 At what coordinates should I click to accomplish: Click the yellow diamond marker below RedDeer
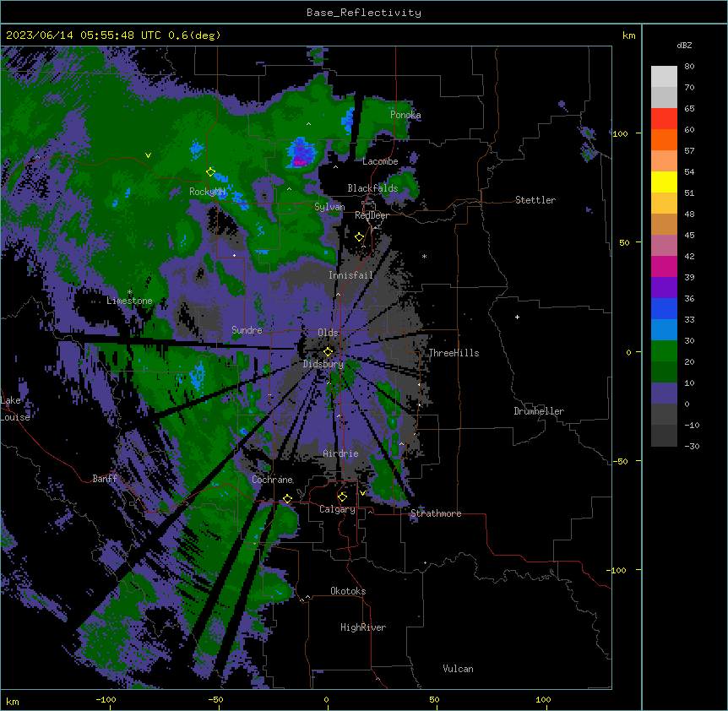360,237
